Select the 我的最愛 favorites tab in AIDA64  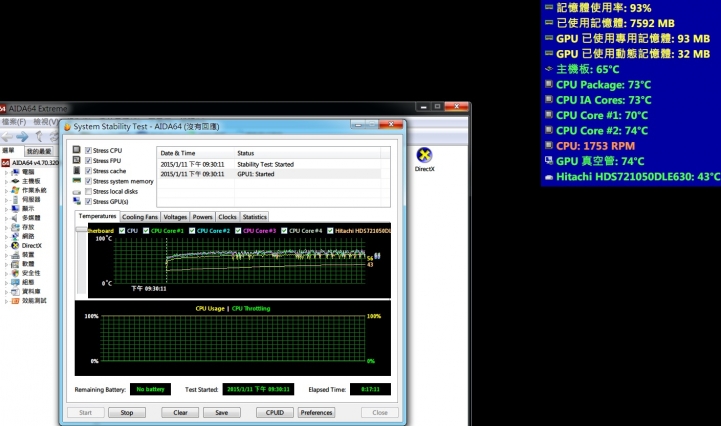pyautogui.click(x=39, y=151)
